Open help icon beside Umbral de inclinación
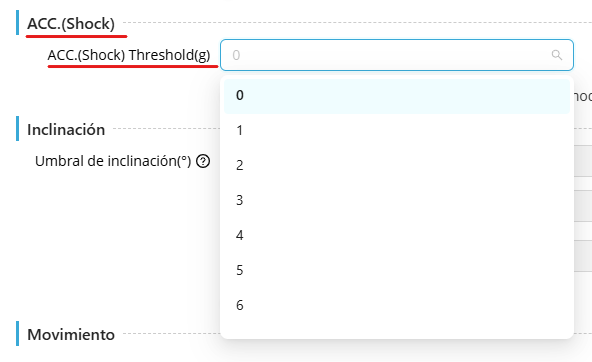Screen dimensions: 592x362 click(203, 161)
